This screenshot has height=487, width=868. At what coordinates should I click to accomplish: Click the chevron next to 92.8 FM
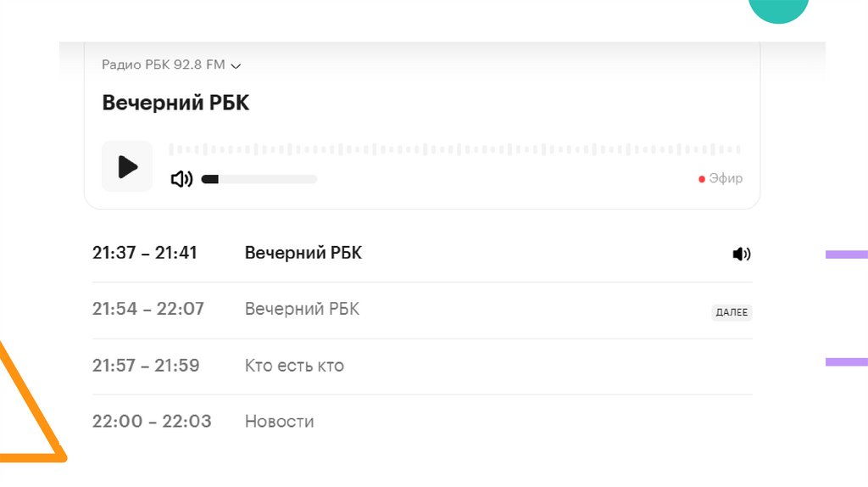(x=236, y=65)
